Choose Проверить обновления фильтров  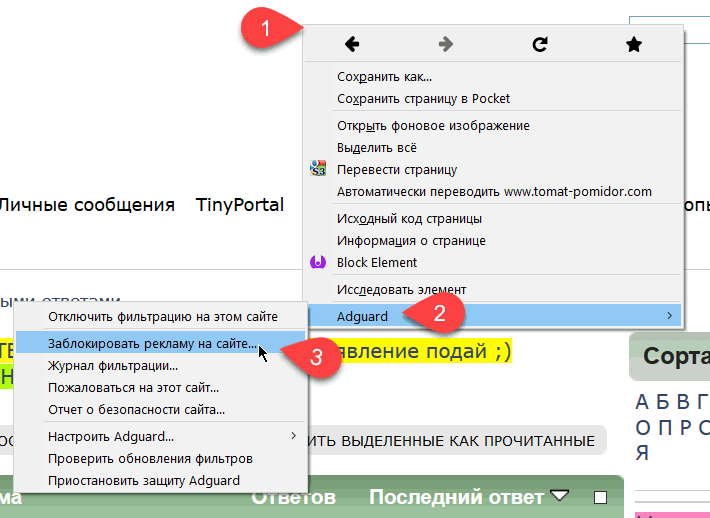click(150, 459)
